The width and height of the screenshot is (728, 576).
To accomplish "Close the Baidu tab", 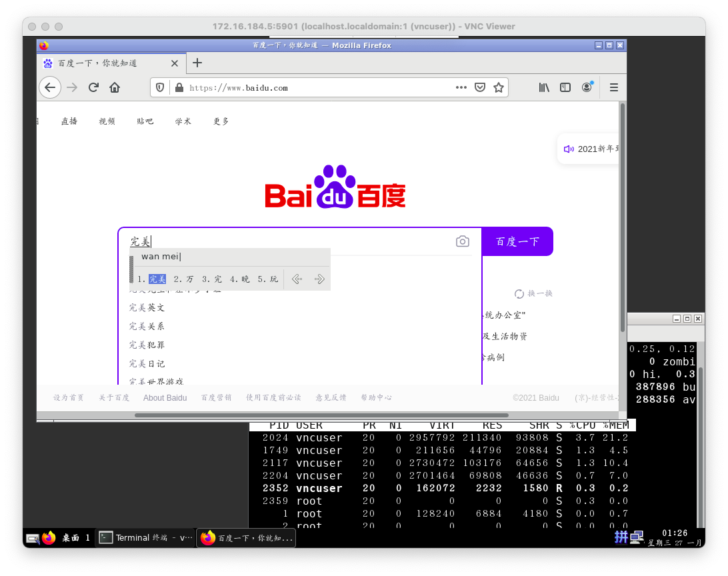I will point(175,63).
